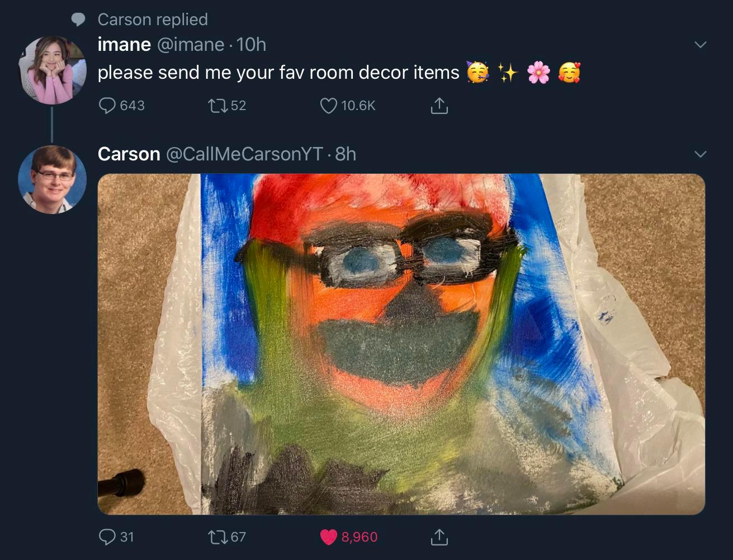Click the imane display name

(124, 45)
